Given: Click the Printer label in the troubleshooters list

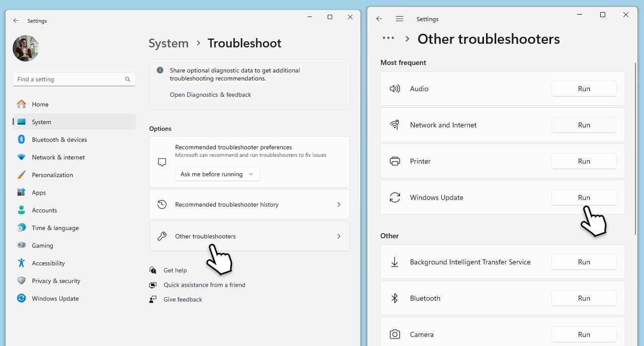Looking at the screenshot, I should (420, 161).
